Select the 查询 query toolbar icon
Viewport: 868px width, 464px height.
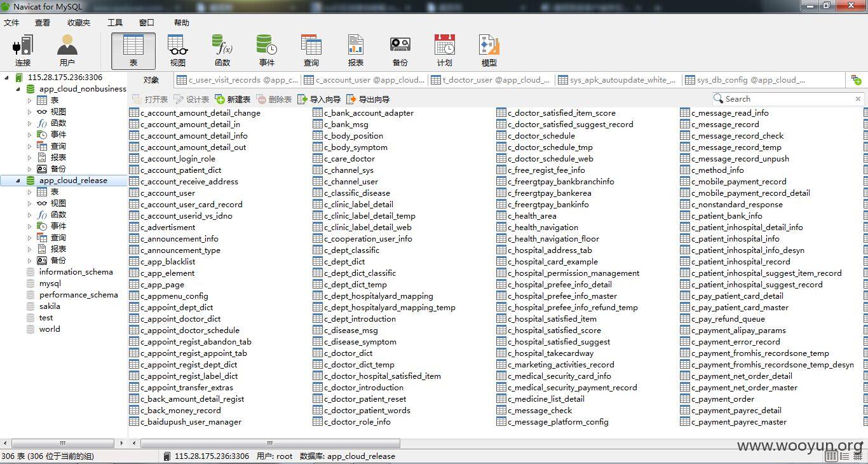311,51
